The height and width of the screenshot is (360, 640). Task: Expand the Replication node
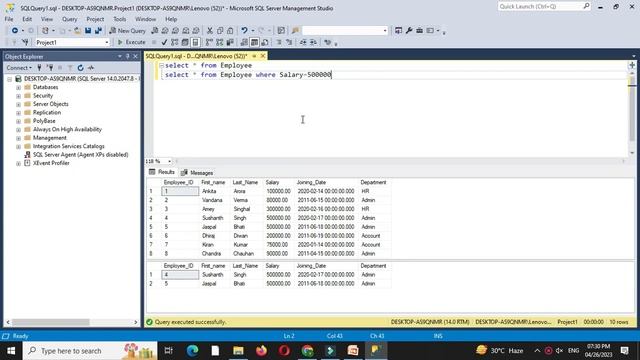point(18,113)
